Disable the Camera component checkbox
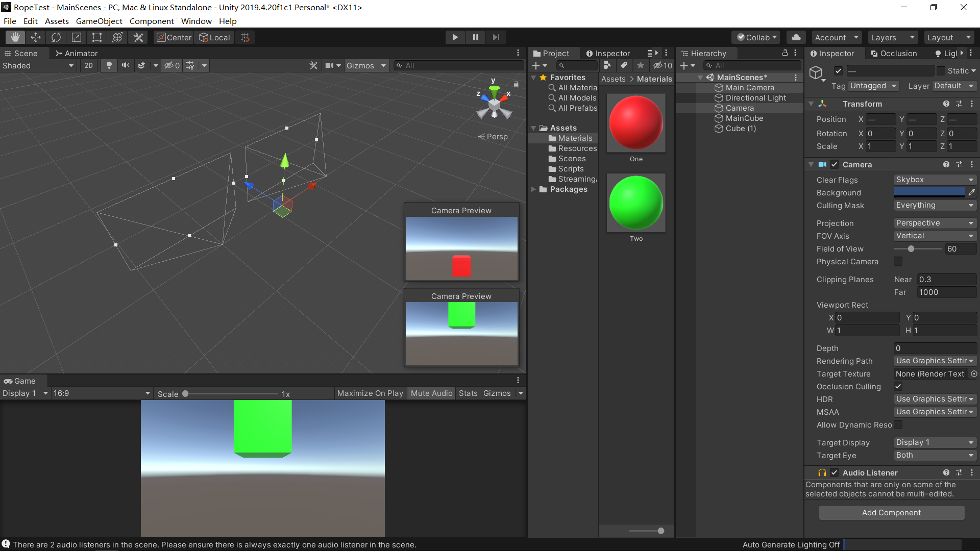The image size is (980, 551). pos(835,164)
